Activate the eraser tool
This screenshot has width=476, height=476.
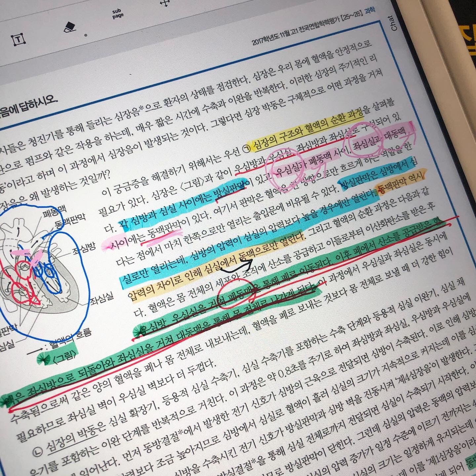click(70, 27)
